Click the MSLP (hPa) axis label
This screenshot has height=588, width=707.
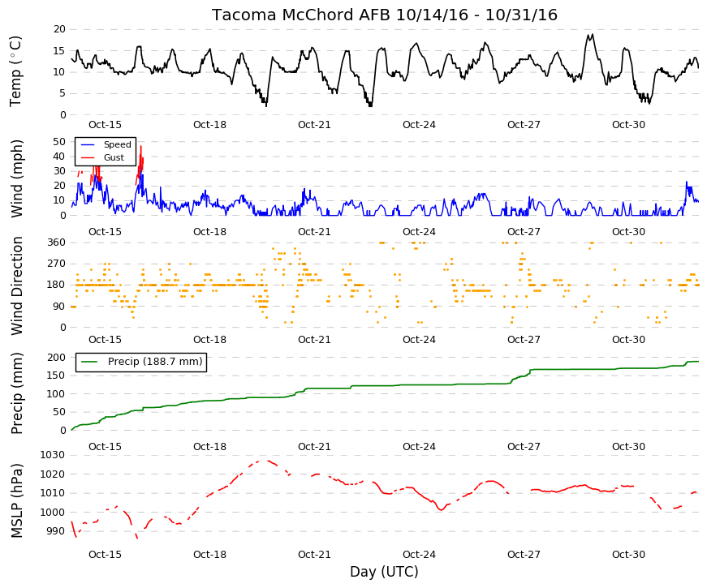click(16, 500)
